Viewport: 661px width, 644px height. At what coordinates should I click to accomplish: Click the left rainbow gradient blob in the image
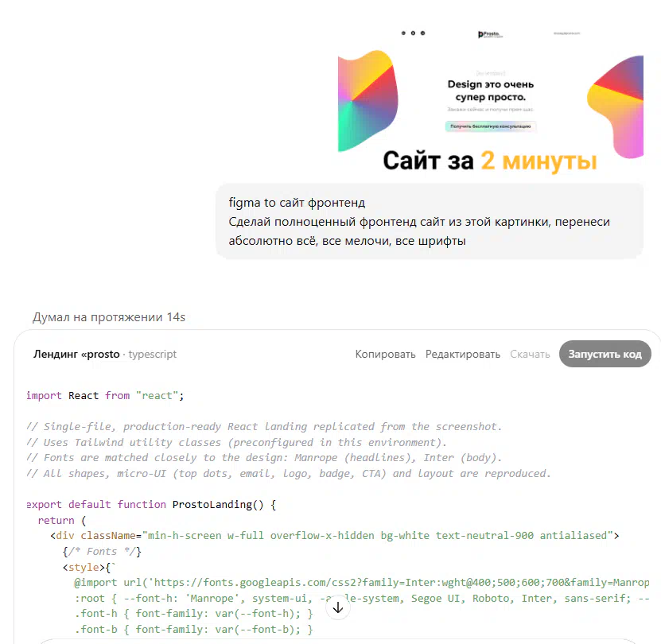[366, 99]
